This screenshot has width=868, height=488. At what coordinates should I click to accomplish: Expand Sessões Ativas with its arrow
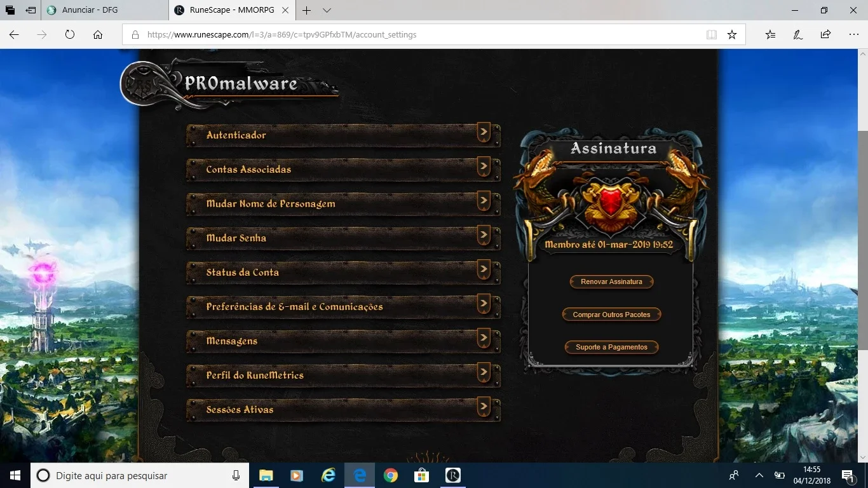coord(484,407)
